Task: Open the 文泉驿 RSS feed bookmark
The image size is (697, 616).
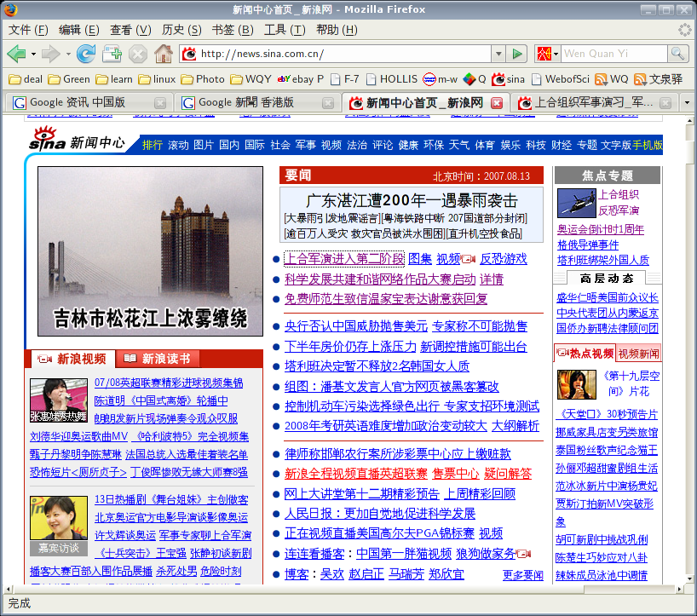Action: (659, 79)
